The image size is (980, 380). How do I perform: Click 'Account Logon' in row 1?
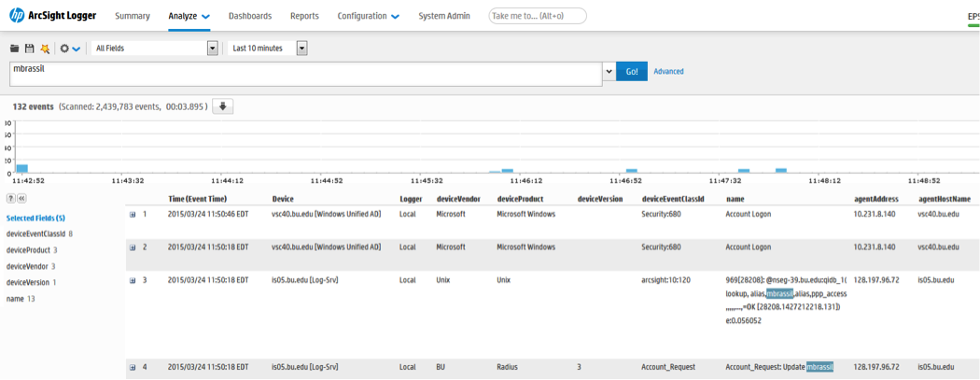[x=749, y=215]
